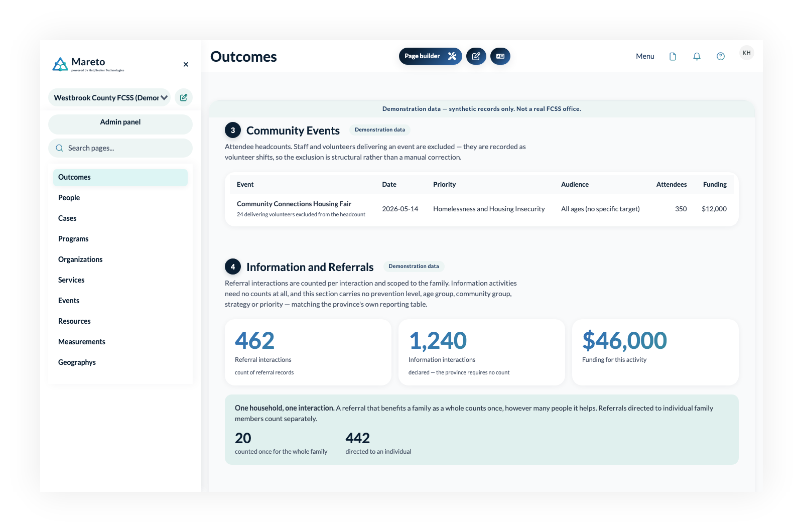Click the All ages audience cell
This screenshot has width=803, height=532.
600,209
